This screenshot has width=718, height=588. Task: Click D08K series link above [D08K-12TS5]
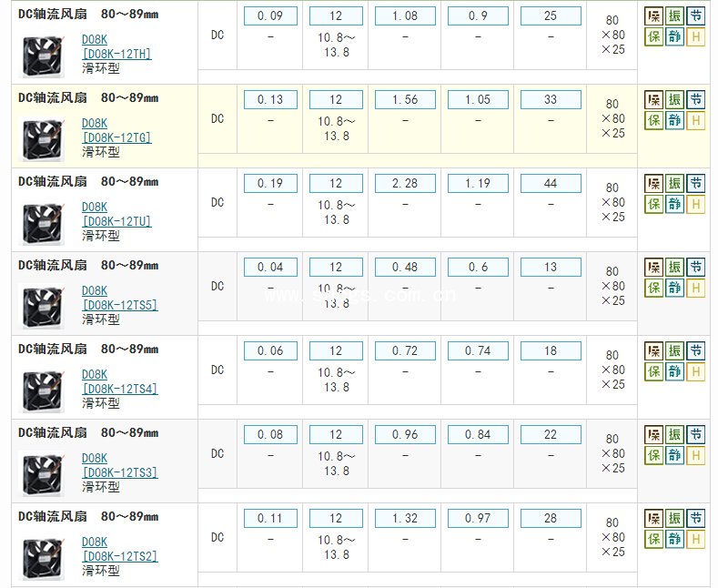95,291
